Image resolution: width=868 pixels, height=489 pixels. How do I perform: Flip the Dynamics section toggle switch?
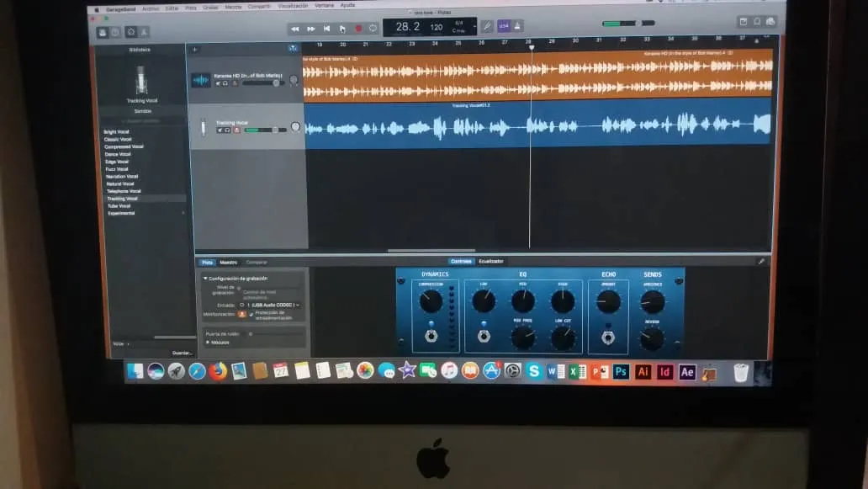(x=431, y=336)
